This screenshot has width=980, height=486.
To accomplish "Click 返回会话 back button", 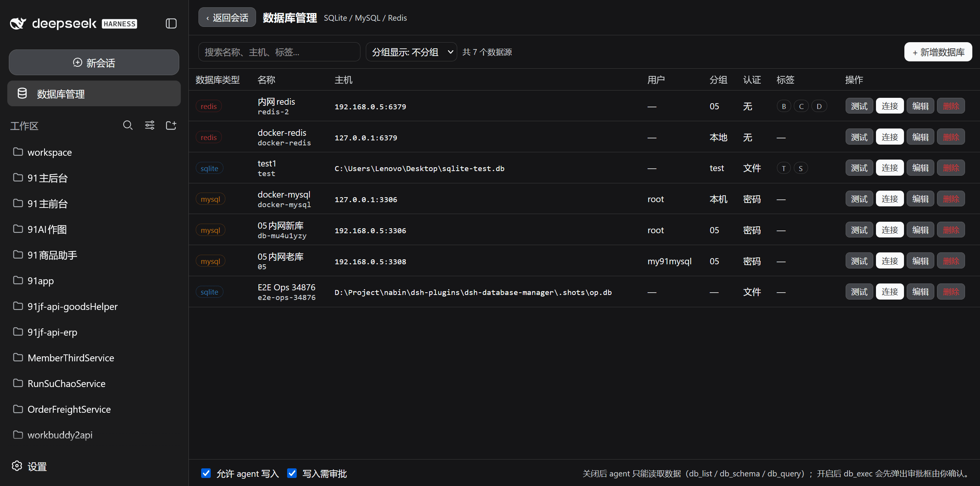I will [227, 17].
